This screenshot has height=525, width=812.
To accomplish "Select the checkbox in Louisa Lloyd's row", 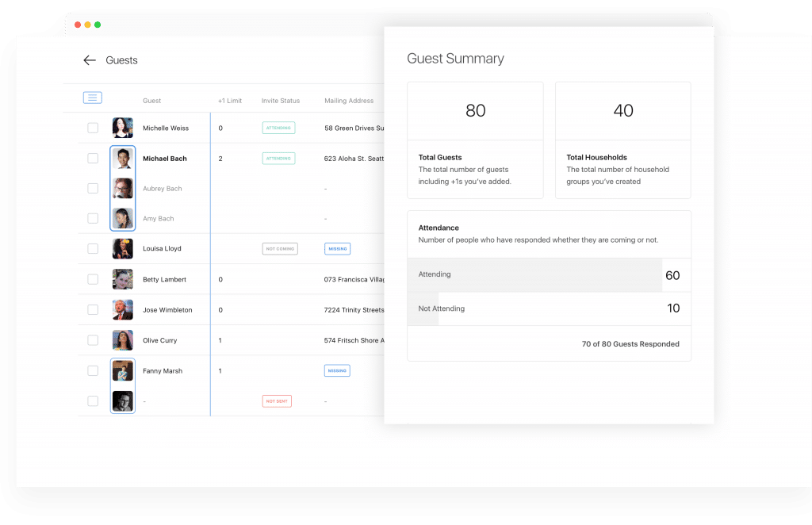I will (93, 248).
